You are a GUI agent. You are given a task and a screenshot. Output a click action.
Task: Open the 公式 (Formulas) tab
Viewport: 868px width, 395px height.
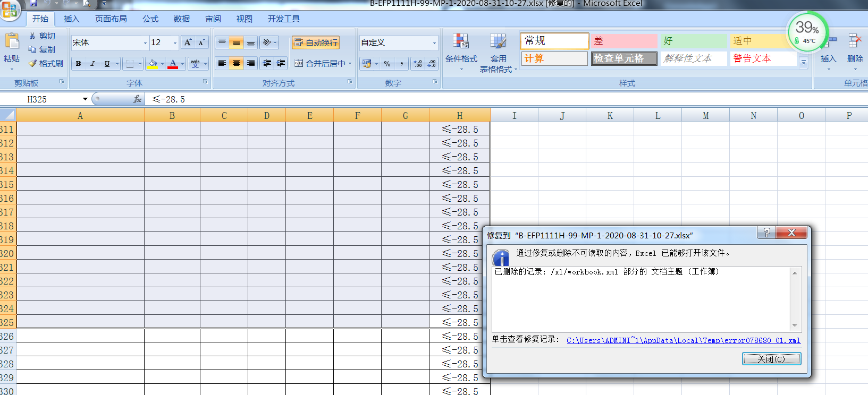150,19
